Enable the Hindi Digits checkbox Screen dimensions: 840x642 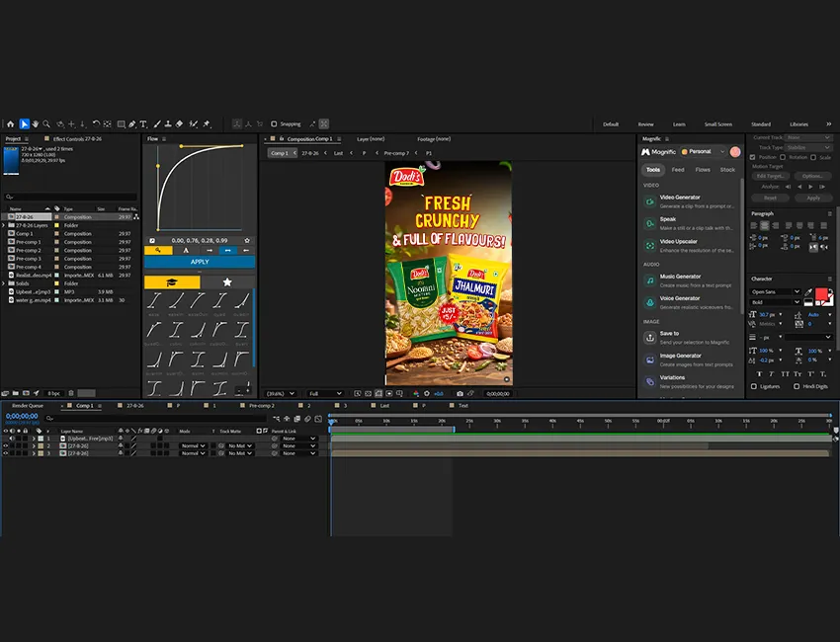pos(797,386)
